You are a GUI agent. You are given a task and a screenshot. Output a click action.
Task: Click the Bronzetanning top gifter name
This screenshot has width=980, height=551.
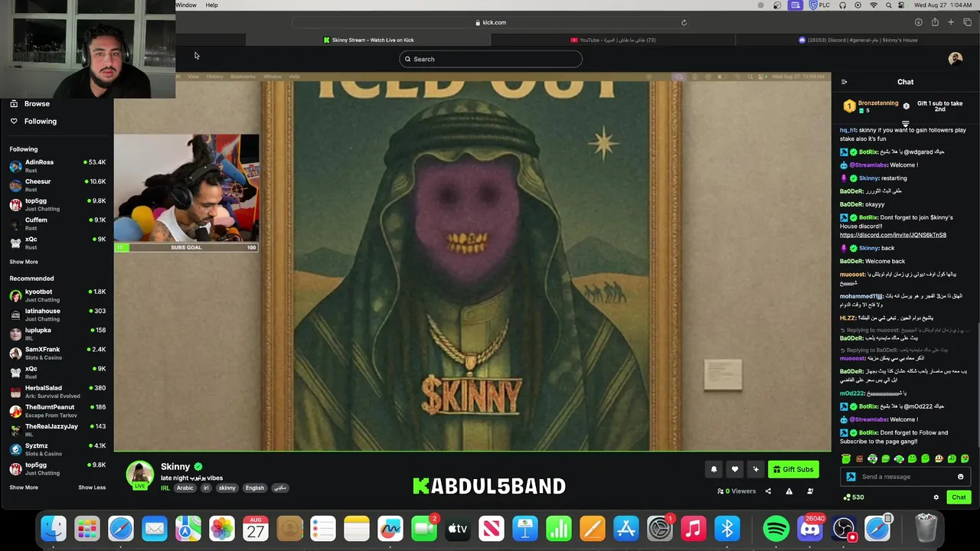pyautogui.click(x=878, y=103)
